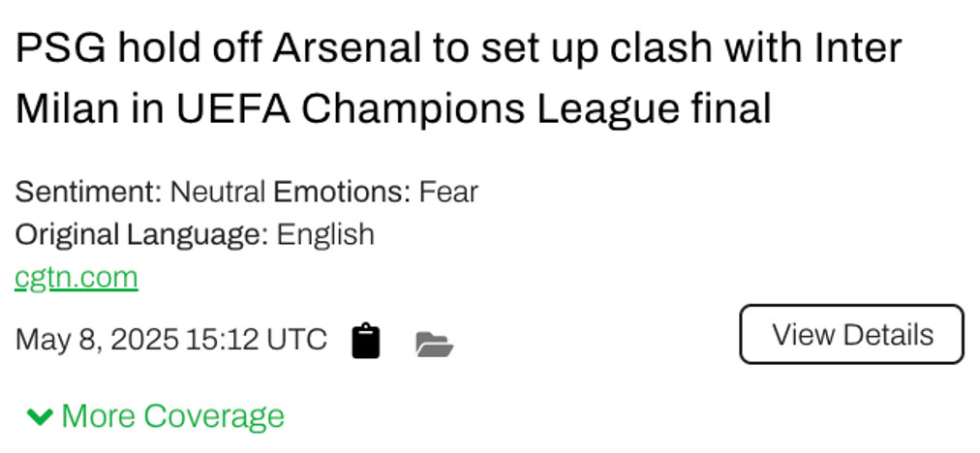The height and width of the screenshot is (453, 980).
Task: Click the Emotions label
Action: (x=342, y=192)
